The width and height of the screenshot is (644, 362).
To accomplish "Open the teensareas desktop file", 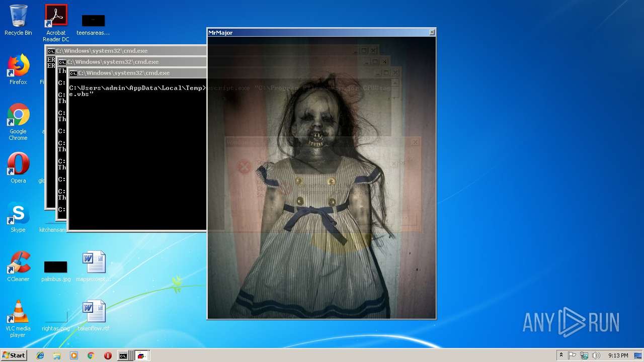I will 93,24.
